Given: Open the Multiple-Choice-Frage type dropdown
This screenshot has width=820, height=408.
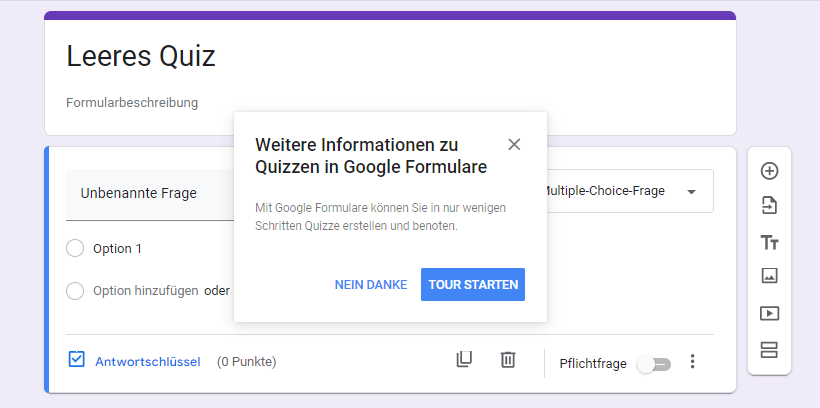Looking at the screenshot, I should (628, 191).
